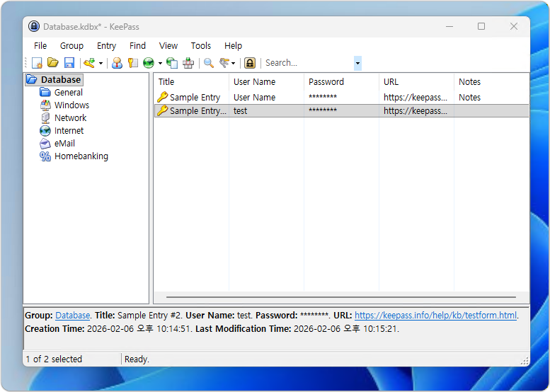Select the eMail group in the tree
Viewport: 550px width, 392px height.
[x=64, y=144]
